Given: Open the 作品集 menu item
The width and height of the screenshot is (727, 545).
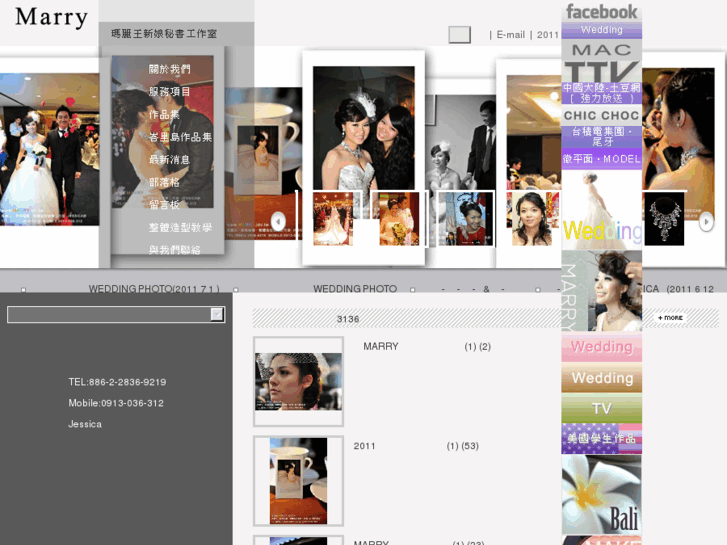Looking at the screenshot, I should point(164,114).
